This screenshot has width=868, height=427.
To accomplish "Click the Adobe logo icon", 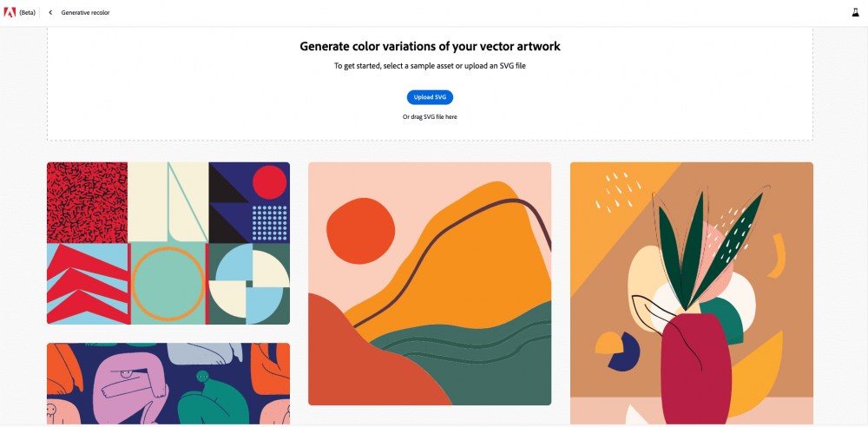I will click(10, 12).
